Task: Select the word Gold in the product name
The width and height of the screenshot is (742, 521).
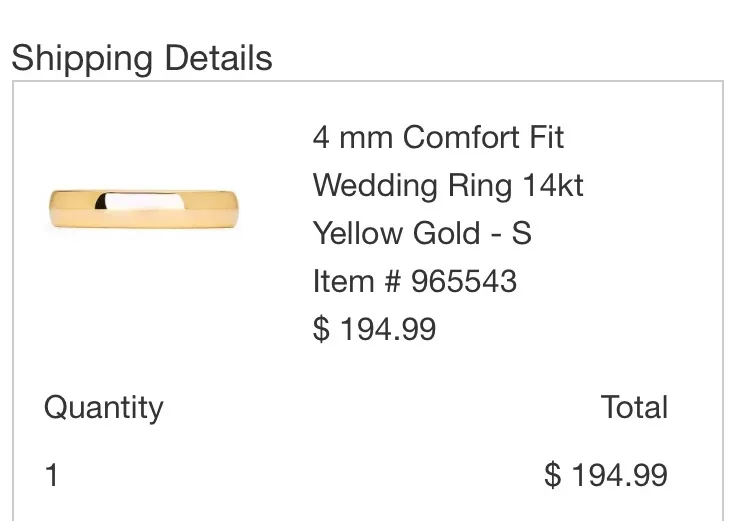Action: [x=446, y=233]
